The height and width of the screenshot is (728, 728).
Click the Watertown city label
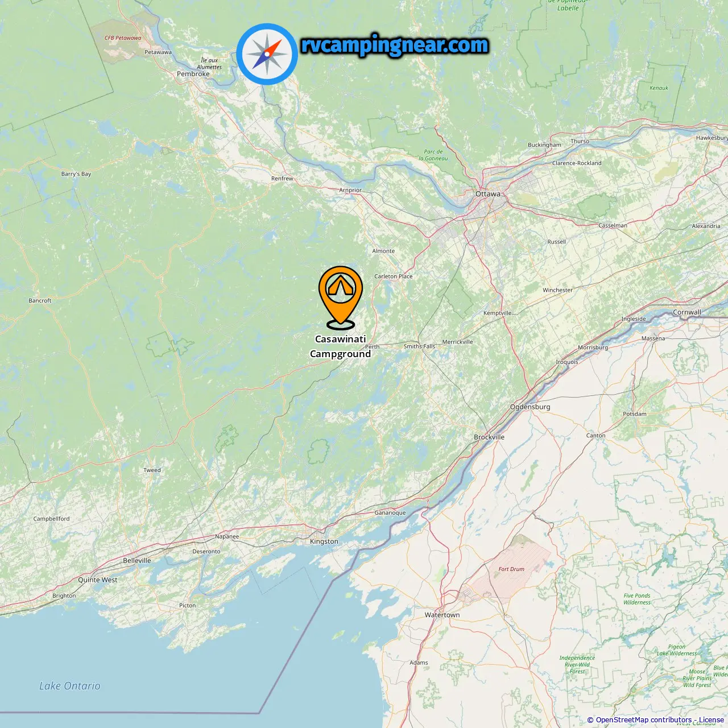coord(442,615)
